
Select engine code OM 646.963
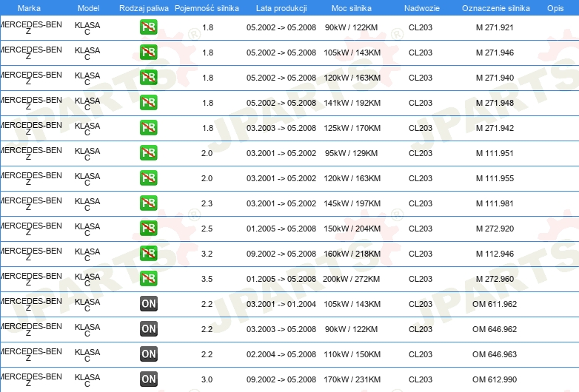pyautogui.click(x=495, y=354)
